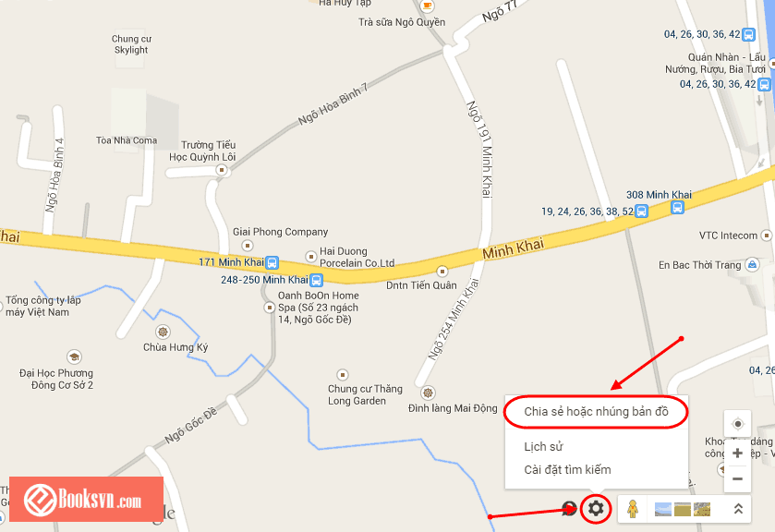
Task: Click the Đại Học Phương Đông university icon
Action: 74,357
